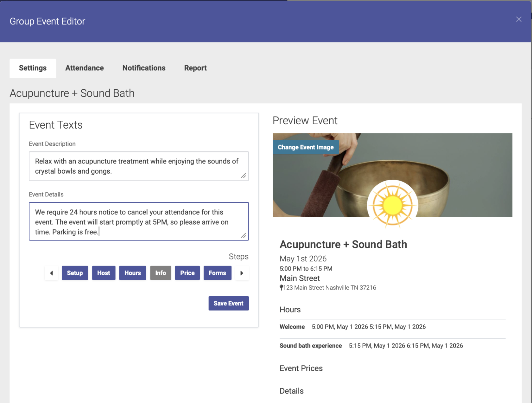Jump to the Setup step
Image resolution: width=532 pixels, height=403 pixels.
75,273
